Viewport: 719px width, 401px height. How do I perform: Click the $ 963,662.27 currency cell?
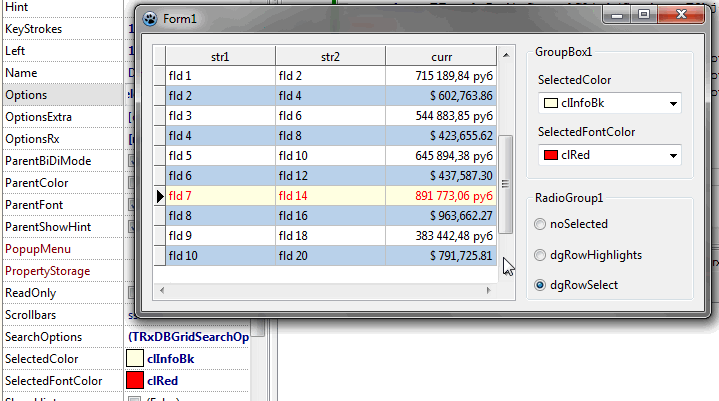441,216
